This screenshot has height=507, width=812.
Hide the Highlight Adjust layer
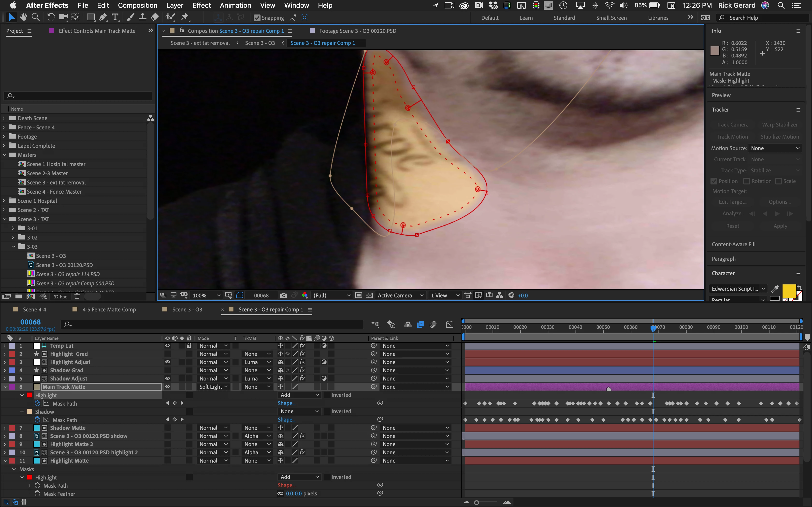pos(167,362)
